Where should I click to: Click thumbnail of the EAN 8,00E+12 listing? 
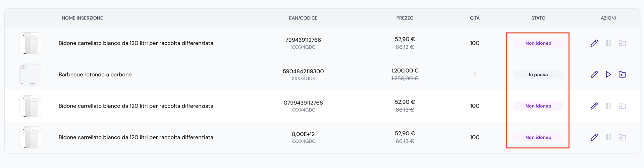[30, 137]
